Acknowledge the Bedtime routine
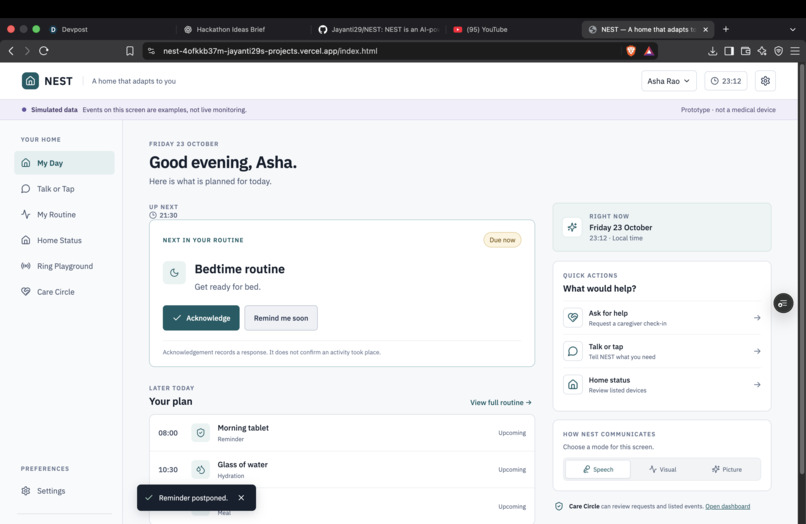The image size is (806, 524). point(201,318)
